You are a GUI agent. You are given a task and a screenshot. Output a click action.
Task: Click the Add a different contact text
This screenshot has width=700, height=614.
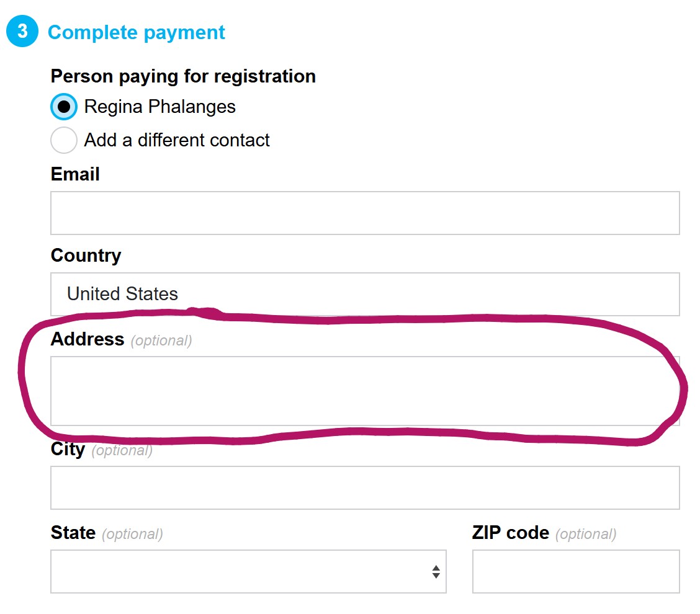177,140
